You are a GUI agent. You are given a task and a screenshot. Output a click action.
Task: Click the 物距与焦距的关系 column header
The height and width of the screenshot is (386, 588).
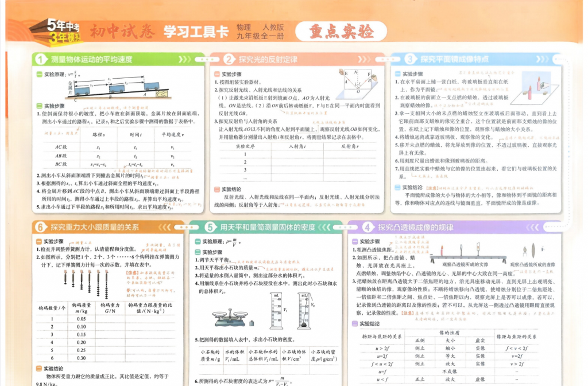[382, 337]
